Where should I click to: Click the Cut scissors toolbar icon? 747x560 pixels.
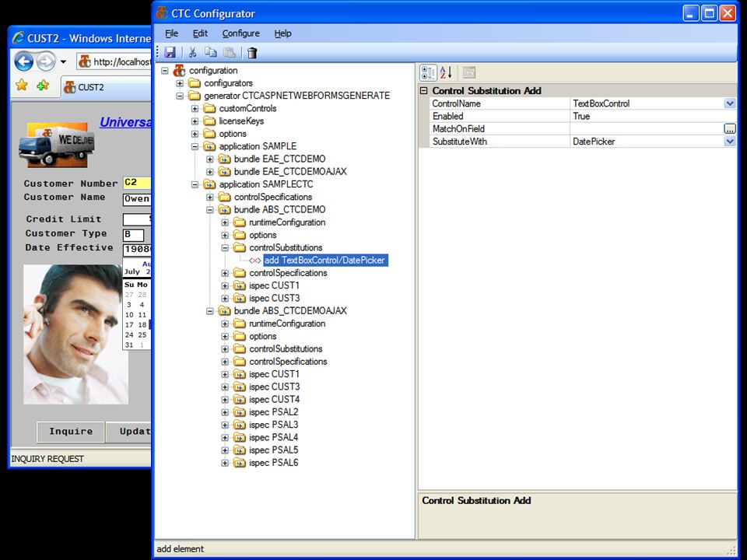[192, 52]
